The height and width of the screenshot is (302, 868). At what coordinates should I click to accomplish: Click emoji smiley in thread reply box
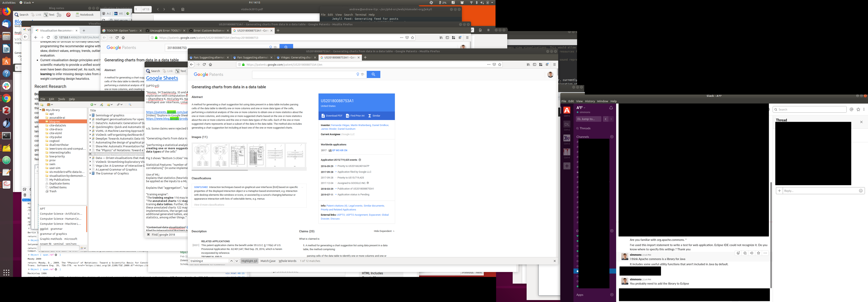861,191
